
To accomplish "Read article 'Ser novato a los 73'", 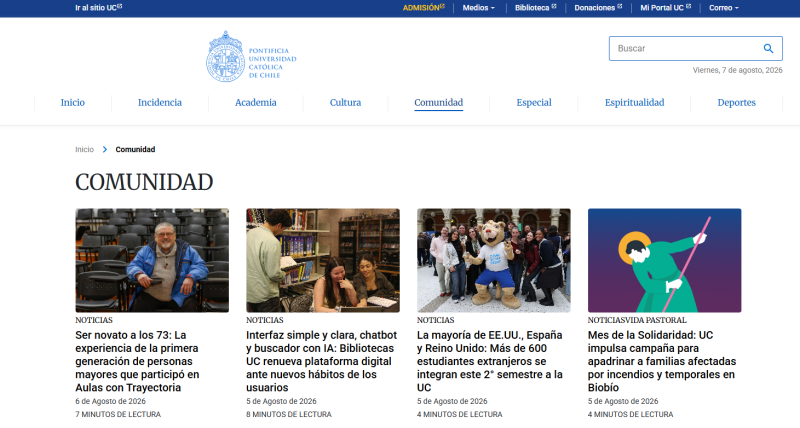I will (x=137, y=361).
